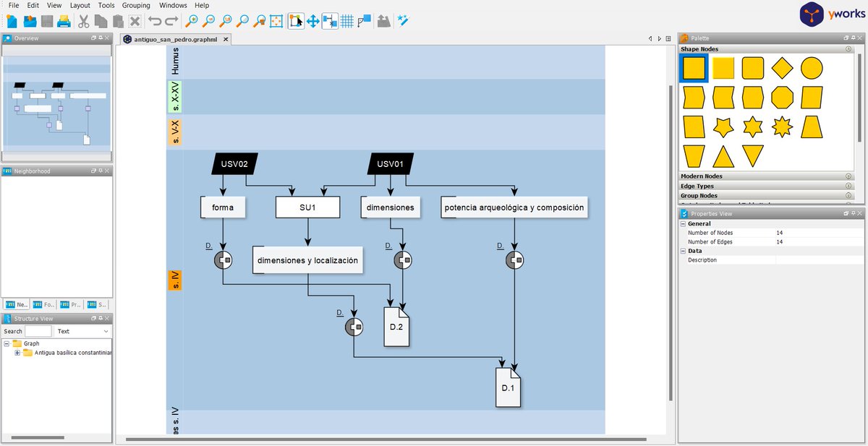
Task: Reset zoom to 1:1 magnifier icon
Action: [x=226, y=21]
